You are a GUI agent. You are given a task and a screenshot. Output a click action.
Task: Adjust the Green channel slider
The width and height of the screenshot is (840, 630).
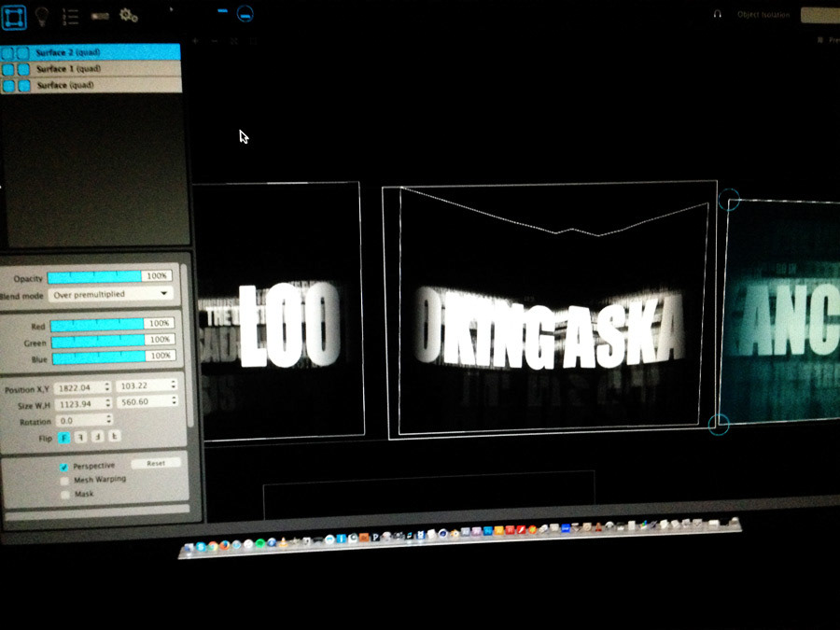click(x=98, y=340)
